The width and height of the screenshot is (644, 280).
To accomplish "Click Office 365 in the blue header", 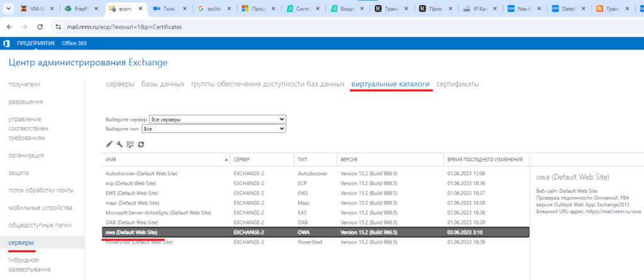I will (x=74, y=43).
